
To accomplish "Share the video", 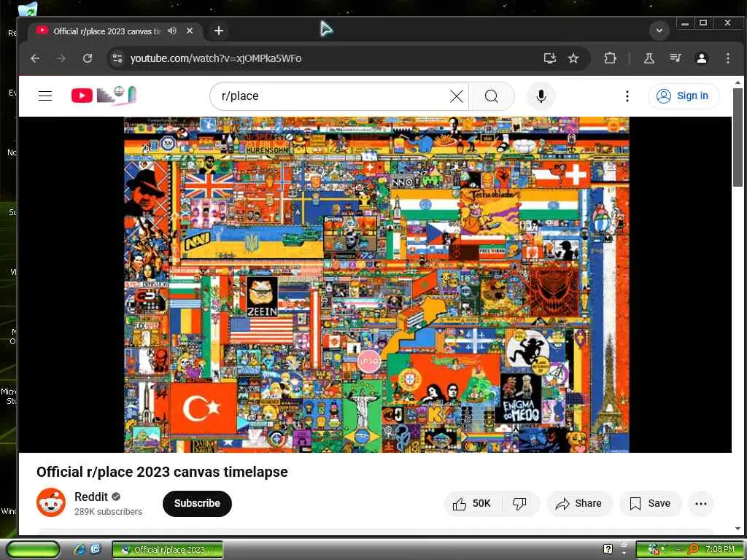I will coord(580,503).
